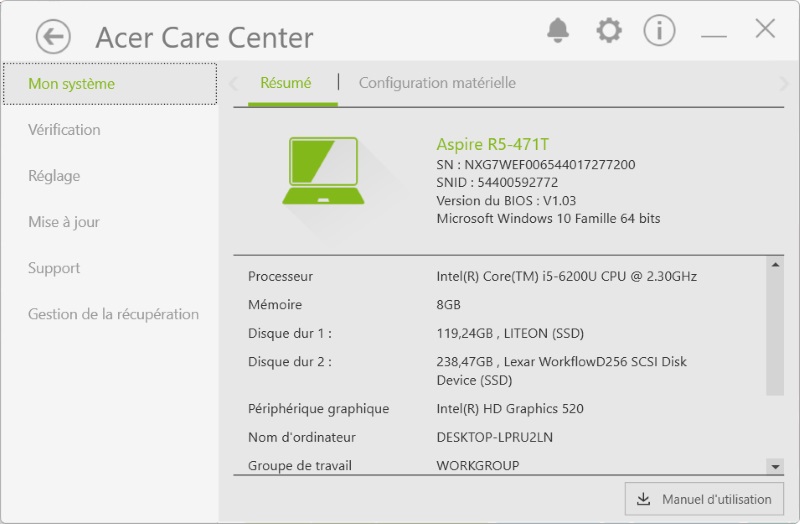Click Microsoft Windows 10 Famille 64 bits
This screenshot has width=800, height=524.
[548, 218]
